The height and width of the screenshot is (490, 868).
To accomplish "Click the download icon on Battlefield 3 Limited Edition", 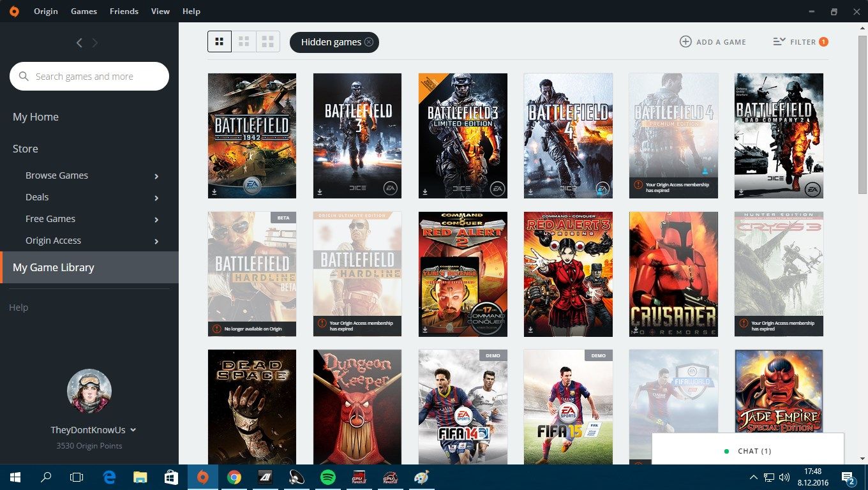I will click(x=424, y=191).
